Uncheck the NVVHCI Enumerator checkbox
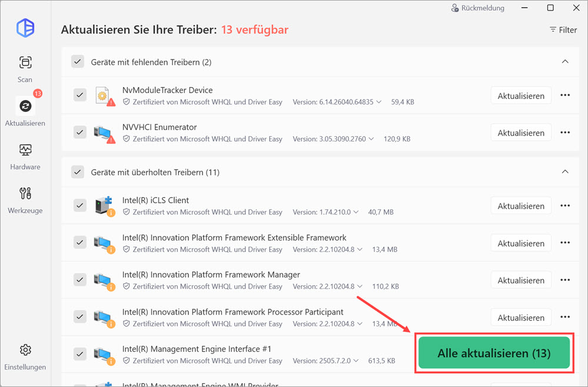This screenshot has height=387, width=588. pos(80,132)
